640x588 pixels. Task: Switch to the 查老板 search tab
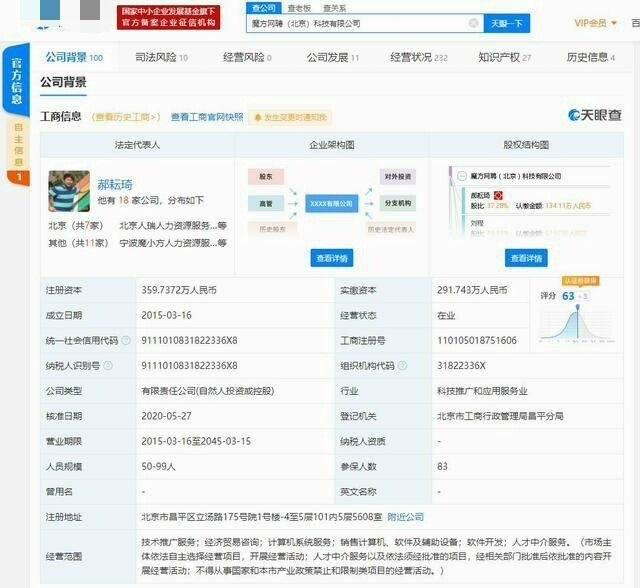click(x=299, y=8)
